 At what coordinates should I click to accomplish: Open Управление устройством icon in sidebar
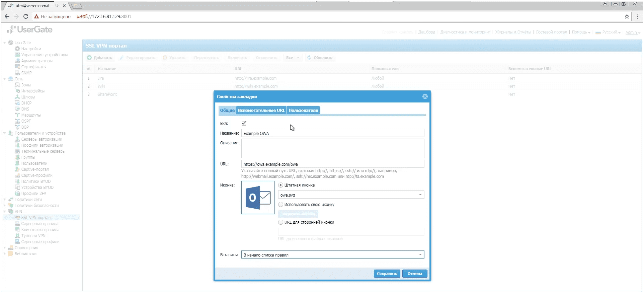point(17,55)
